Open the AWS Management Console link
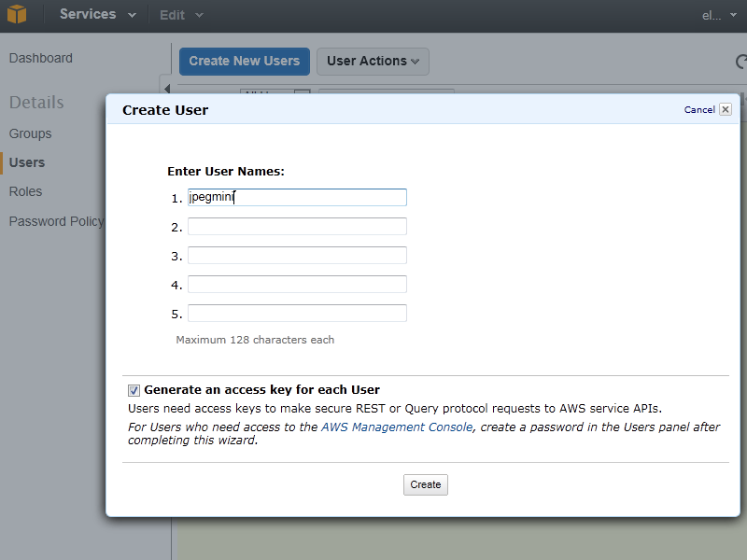Viewport: 747px width, 560px height. click(397, 427)
